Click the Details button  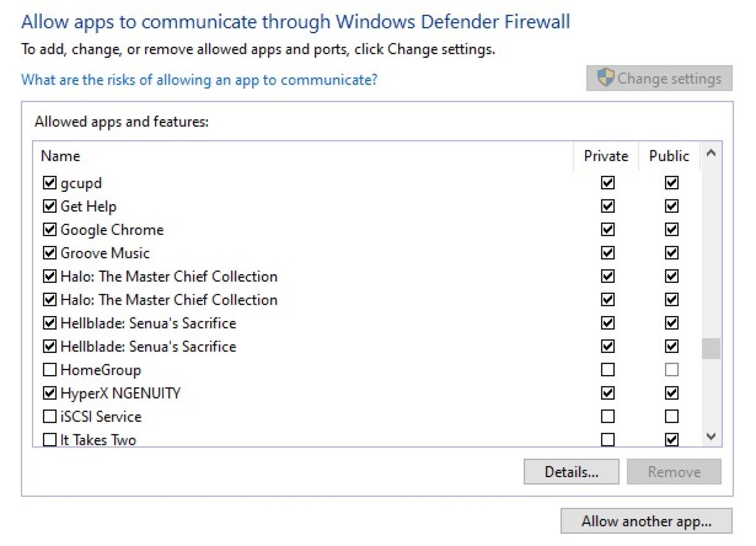[571, 471]
